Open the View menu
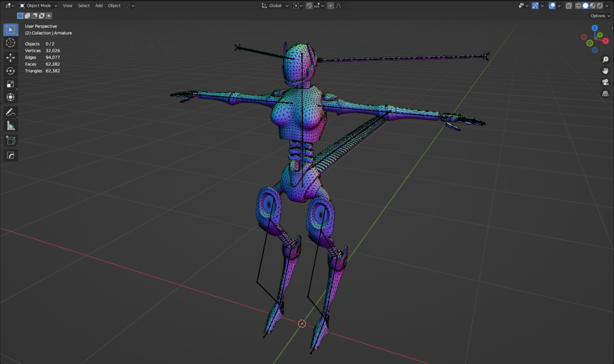614x364 pixels. pos(67,5)
